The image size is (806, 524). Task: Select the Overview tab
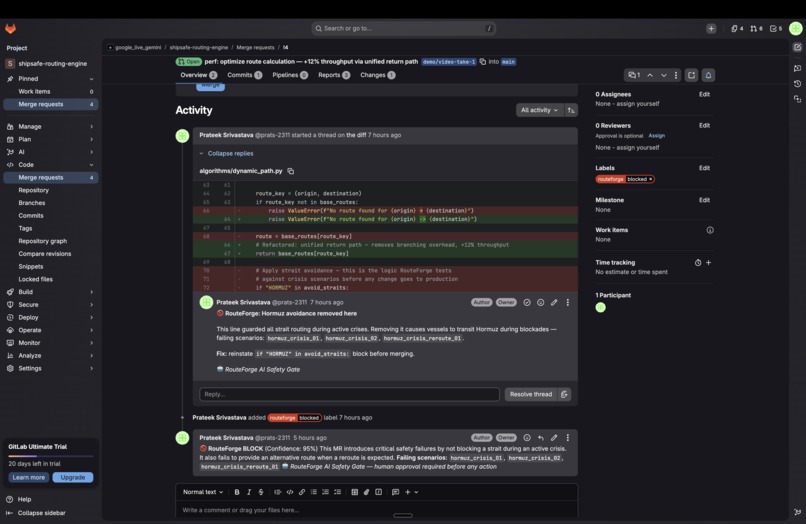tap(198, 75)
